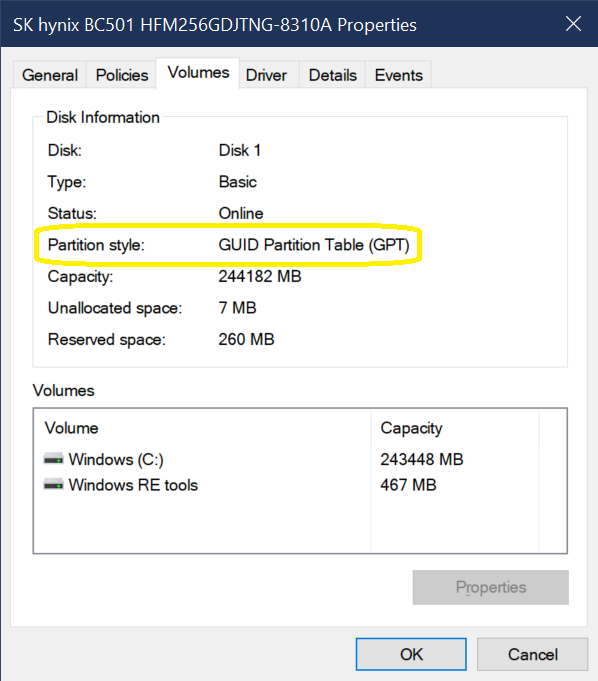
Task: Click the Unallocated space label
Action: 115,308
